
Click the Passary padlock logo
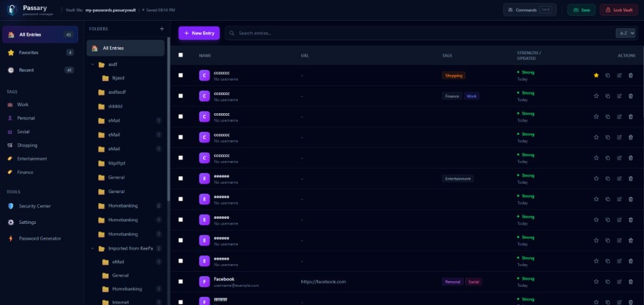[12, 10]
